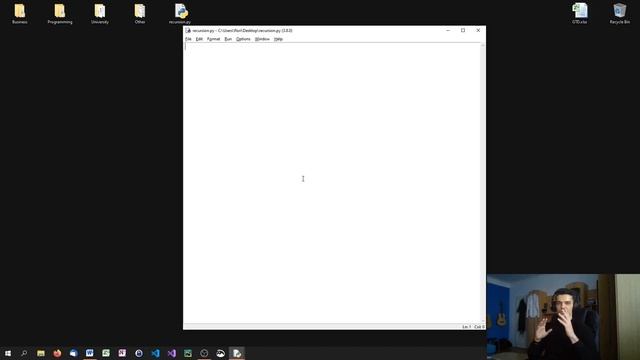Click the webcam overlay video feed
Screen dimensions: 640x360
pos(563,317)
